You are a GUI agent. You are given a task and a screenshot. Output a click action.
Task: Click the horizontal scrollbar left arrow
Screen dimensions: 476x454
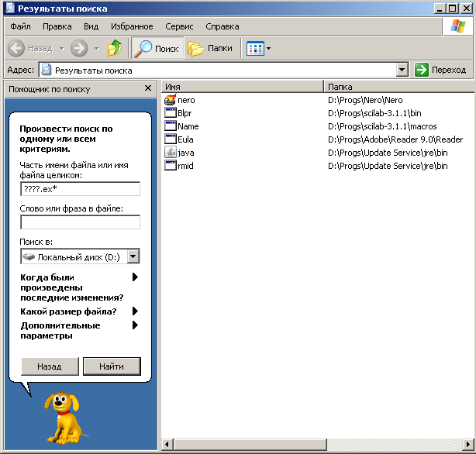167,445
